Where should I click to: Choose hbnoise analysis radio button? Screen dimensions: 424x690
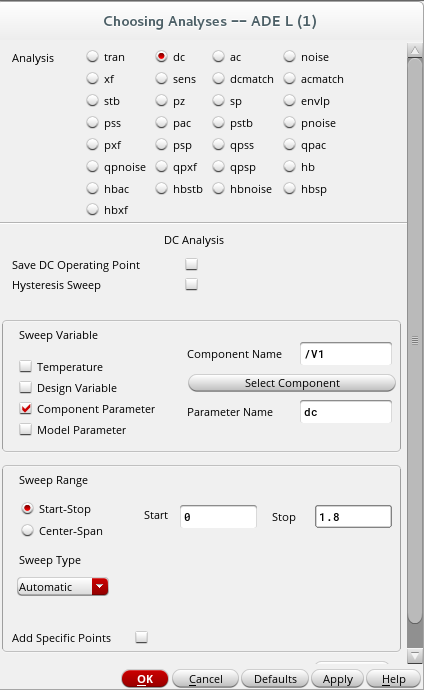(219, 189)
